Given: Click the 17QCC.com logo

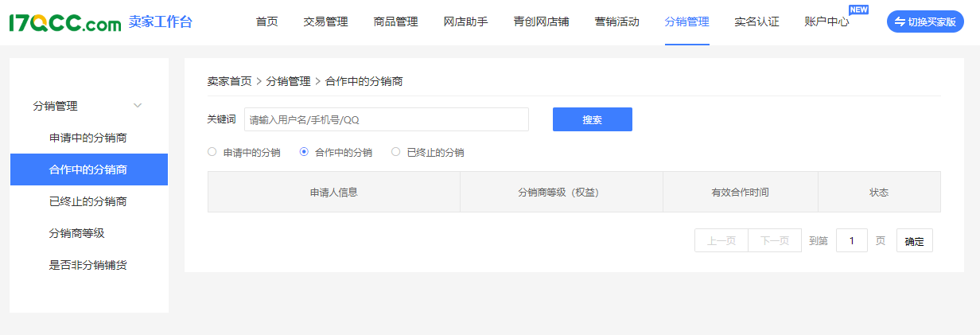Looking at the screenshot, I should point(64,22).
